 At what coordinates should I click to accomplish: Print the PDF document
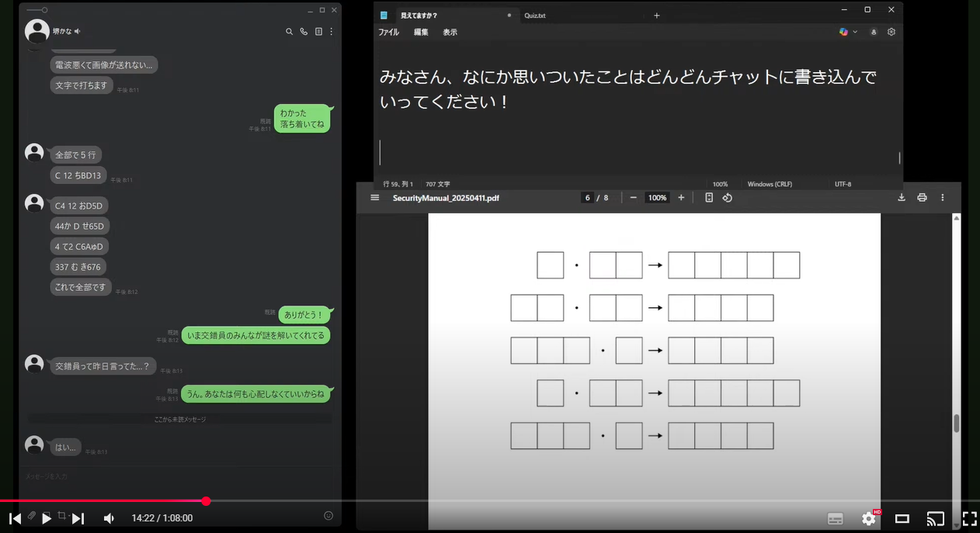tap(922, 198)
